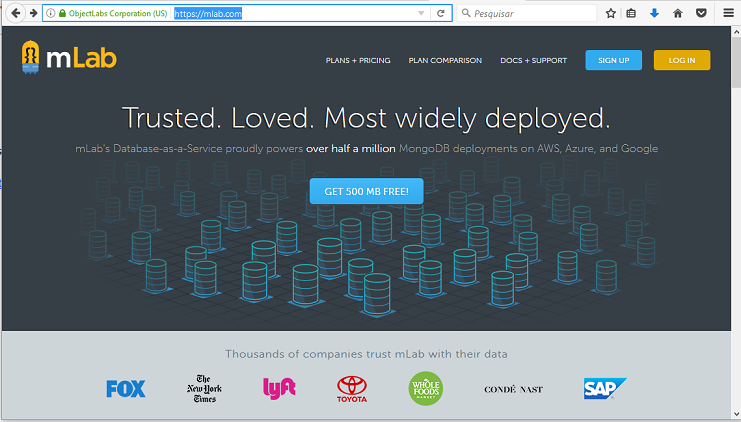Image resolution: width=741 pixels, height=422 pixels.
Task: Go back with the browser back arrow
Action: tap(15, 13)
